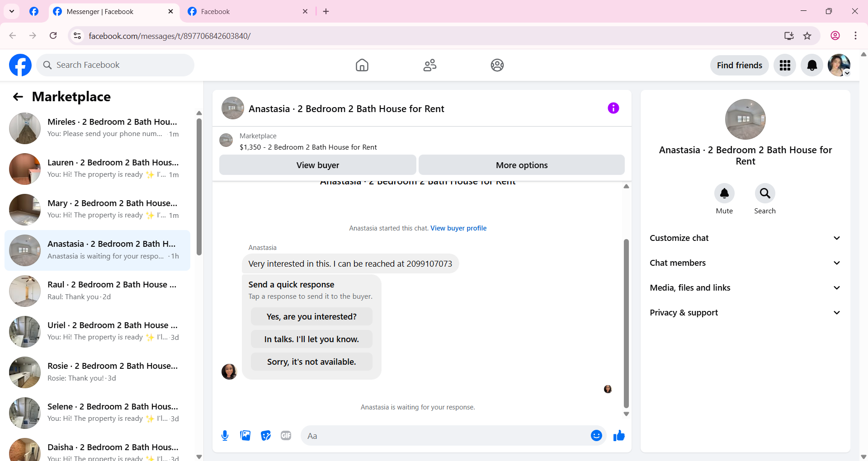
Task: Click the Facebook logo home icon
Action: (x=20, y=65)
